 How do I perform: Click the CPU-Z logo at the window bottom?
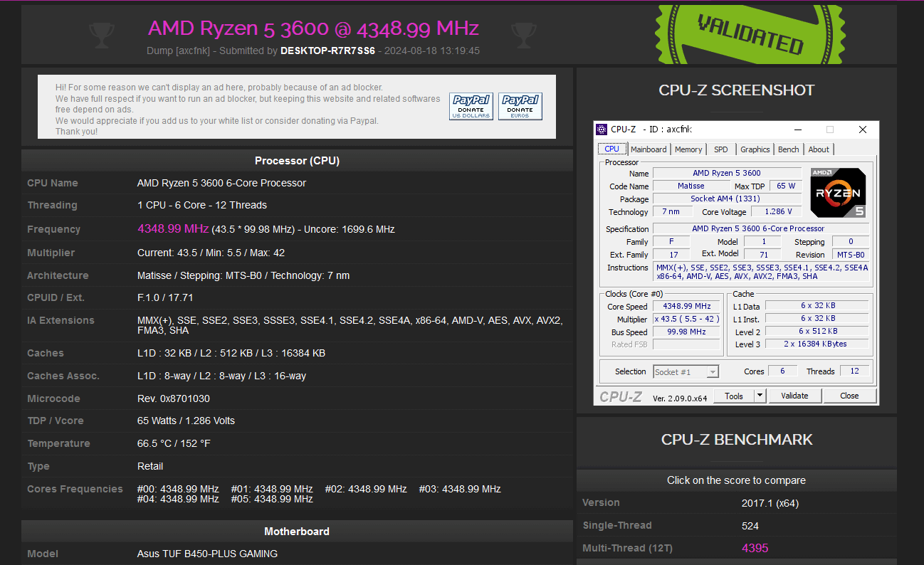(621, 396)
